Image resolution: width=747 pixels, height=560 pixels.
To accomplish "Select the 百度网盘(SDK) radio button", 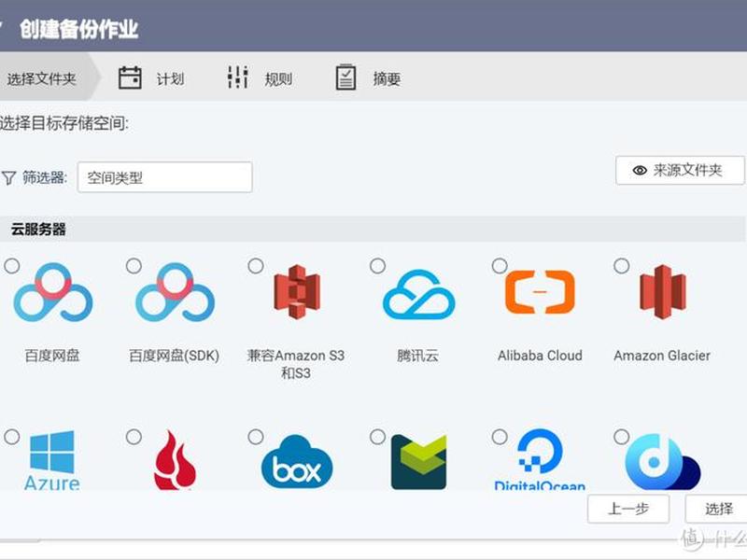I will [x=134, y=266].
